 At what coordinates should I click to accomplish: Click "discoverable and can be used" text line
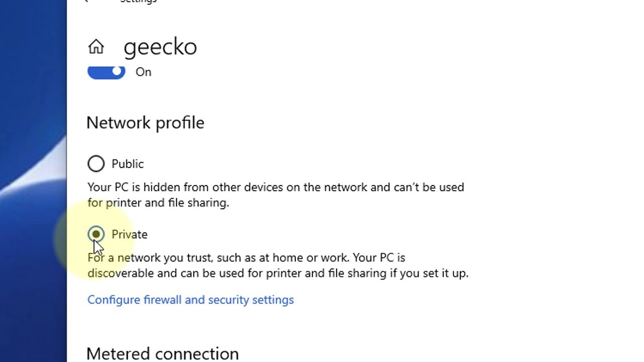(278, 273)
